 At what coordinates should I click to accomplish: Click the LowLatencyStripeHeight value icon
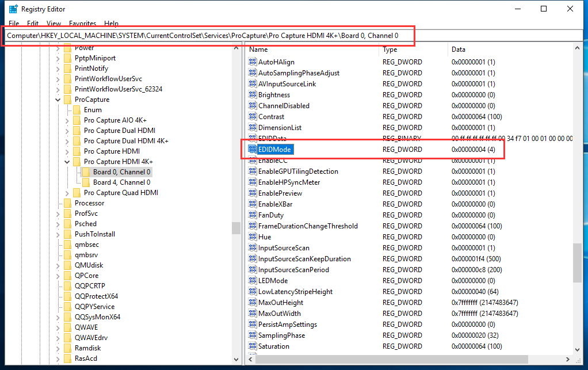click(x=253, y=291)
